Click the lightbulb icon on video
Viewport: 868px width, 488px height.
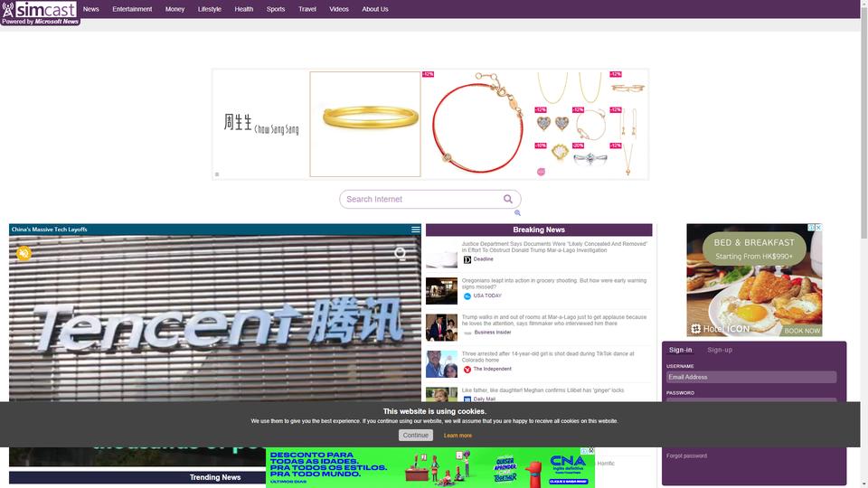click(400, 254)
